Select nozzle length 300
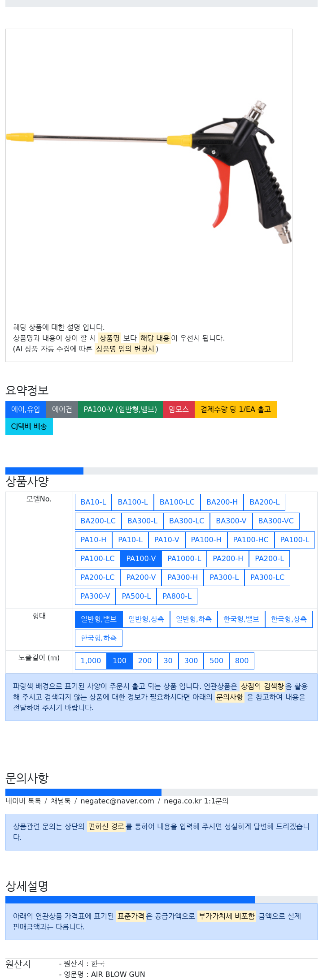Image resolution: width=323 pixels, height=980 pixels. click(191, 661)
